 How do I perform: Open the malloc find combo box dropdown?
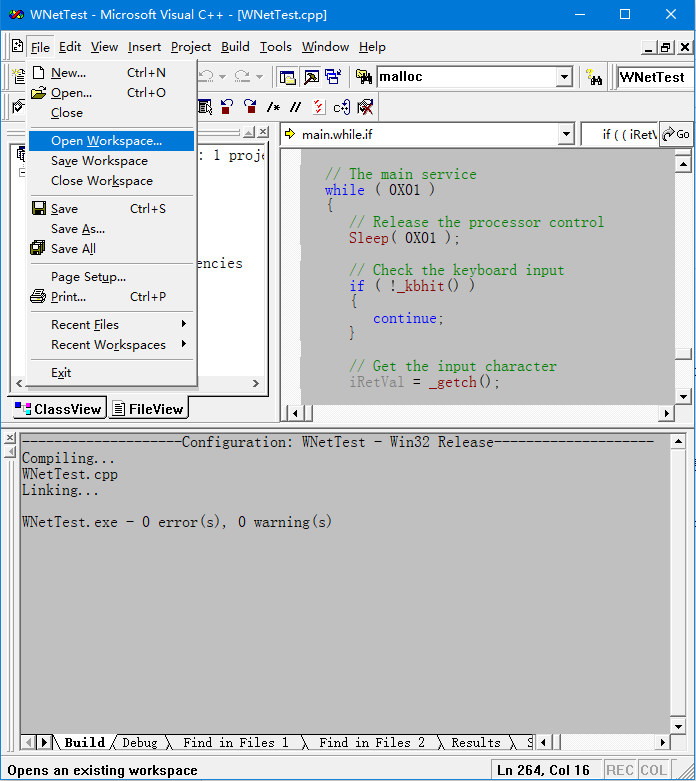click(564, 77)
